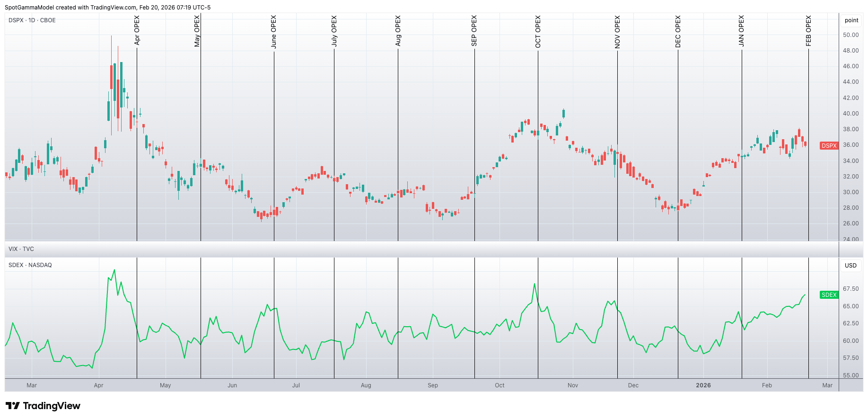The image size is (868, 420).
Task: Click the green SDEX price tag
Action: tap(829, 295)
